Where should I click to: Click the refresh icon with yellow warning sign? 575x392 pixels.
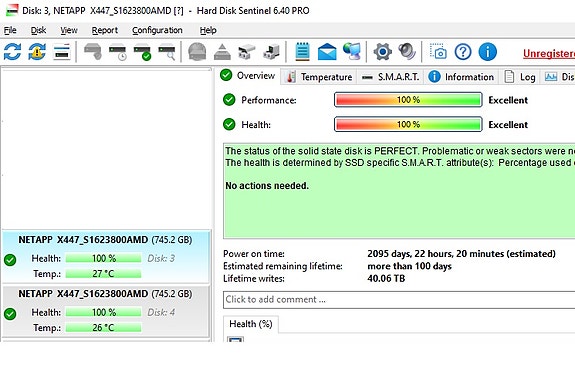coord(37,52)
